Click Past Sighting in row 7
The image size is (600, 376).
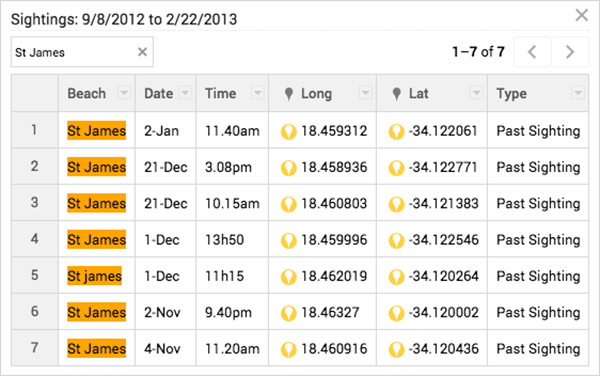click(x=538, y=349)
